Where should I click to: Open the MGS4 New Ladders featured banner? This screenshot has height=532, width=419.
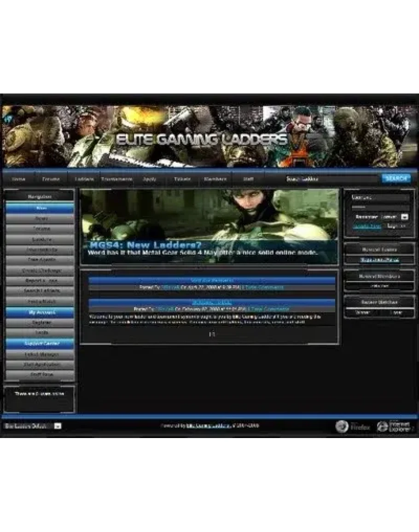209,227
